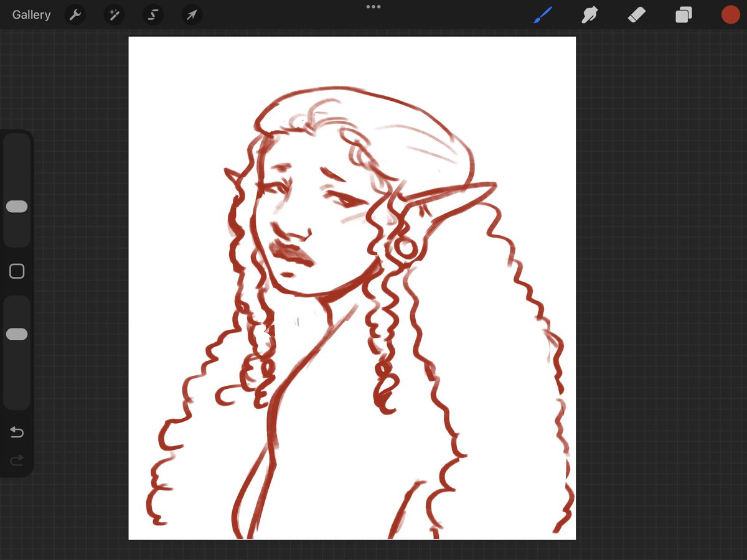747x560 pixels.
Task: Activate the Transform arrow tool
Action: coord(192,15)
